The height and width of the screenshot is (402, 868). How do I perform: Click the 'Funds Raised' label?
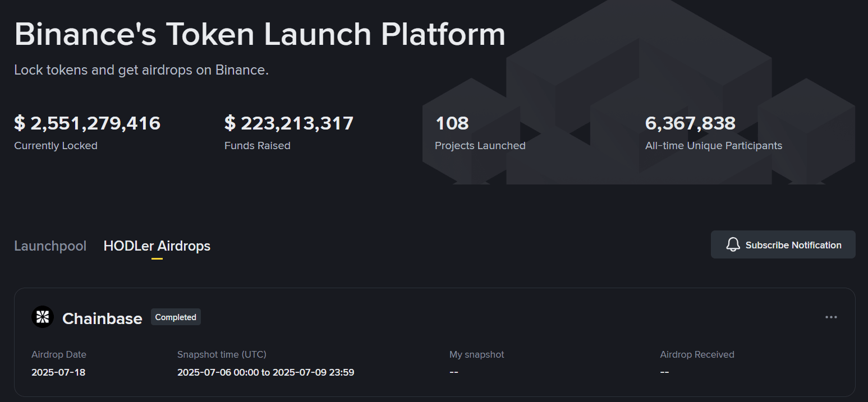tap(258, 146)
